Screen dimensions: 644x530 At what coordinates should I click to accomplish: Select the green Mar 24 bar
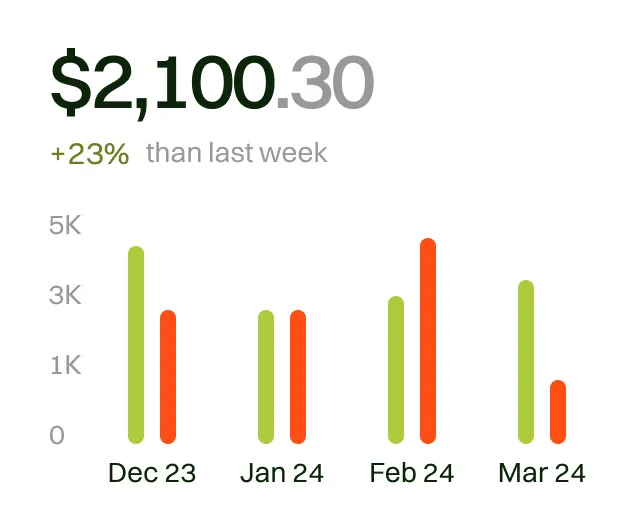click(x=526, y=362)
